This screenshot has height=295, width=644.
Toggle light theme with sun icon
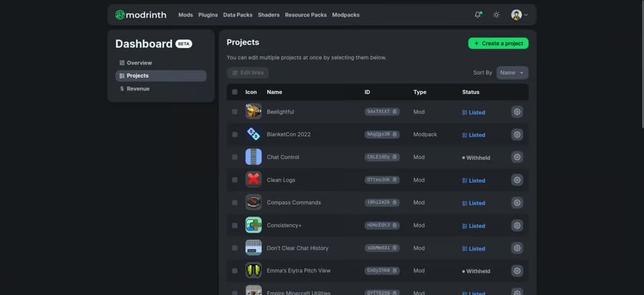[x=496, y=15]
